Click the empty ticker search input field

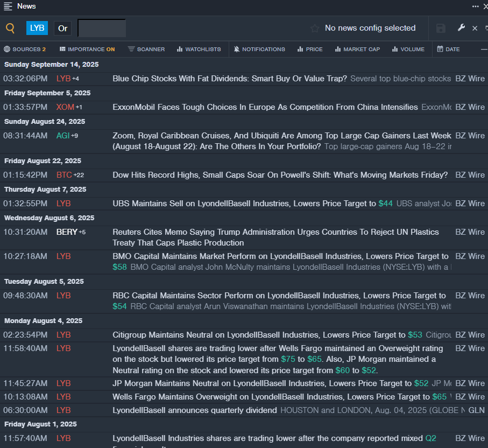[x=102, y=28]
